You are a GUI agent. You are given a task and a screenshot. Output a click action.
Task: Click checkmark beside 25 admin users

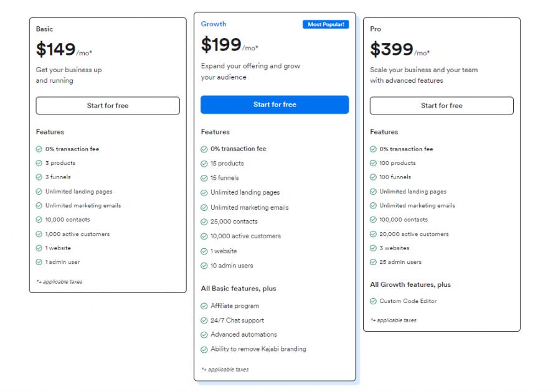click(x=373, y=262)
